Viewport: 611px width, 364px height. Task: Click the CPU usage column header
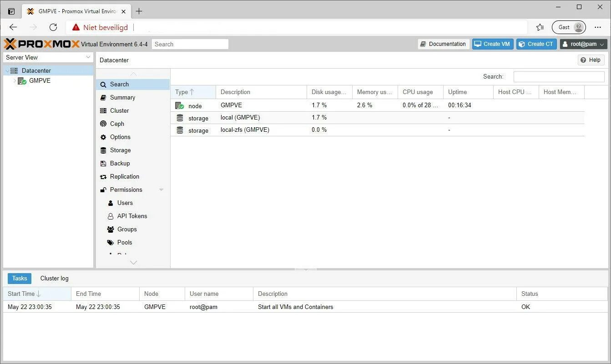421,92
